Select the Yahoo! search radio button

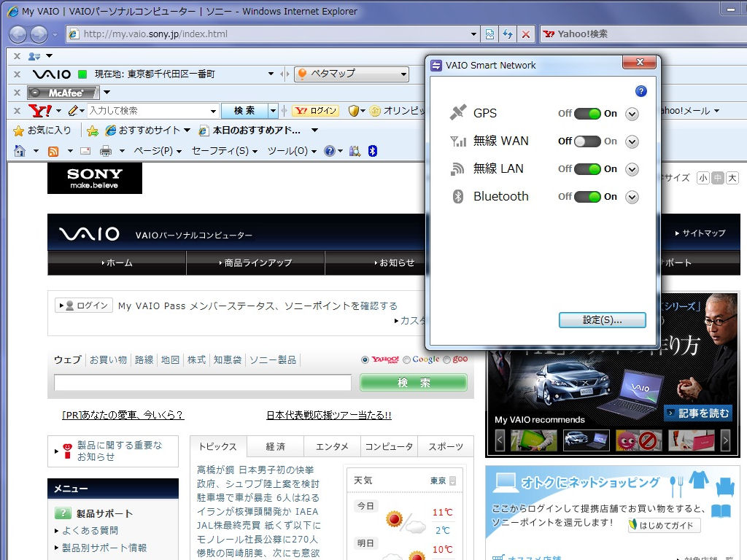[x=365, y=359]
